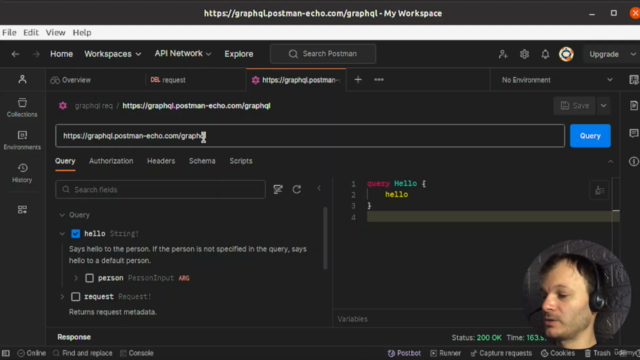Collapse the request pane with up chevron

pos(610,162)
